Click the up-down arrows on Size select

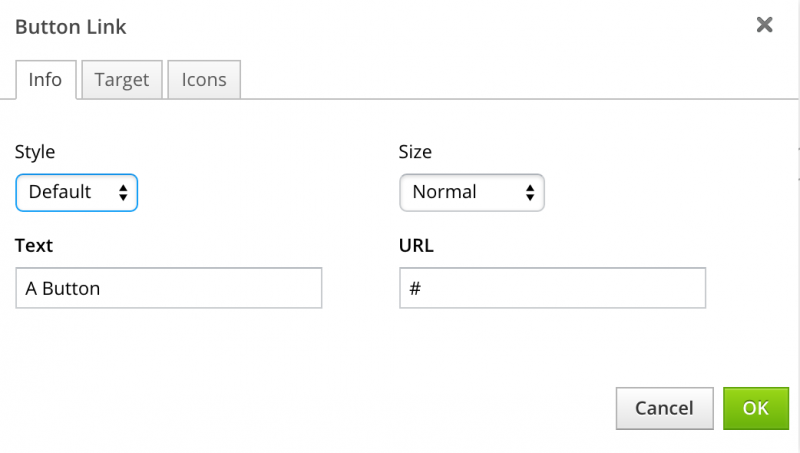pyautogui.click(x=530, y=192)
